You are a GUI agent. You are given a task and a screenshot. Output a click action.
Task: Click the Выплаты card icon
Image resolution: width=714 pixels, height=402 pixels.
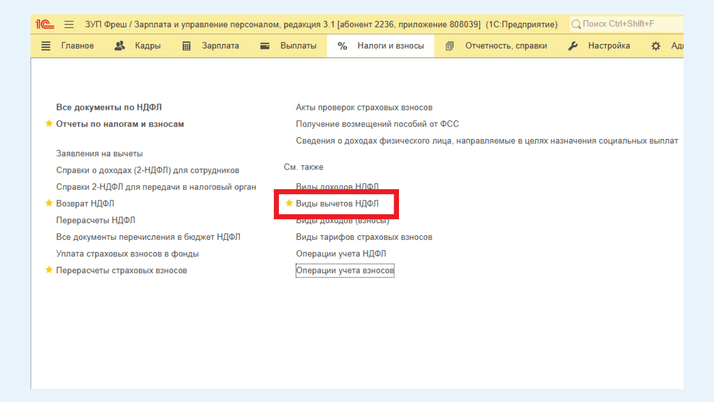265,46
